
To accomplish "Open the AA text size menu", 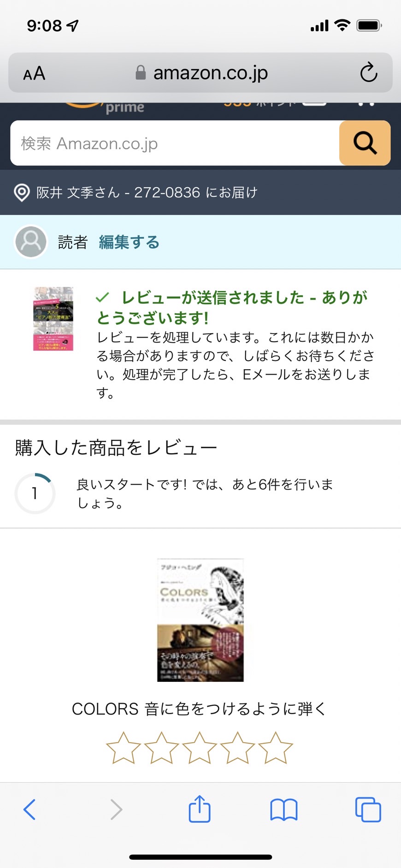I will point(34,73).
